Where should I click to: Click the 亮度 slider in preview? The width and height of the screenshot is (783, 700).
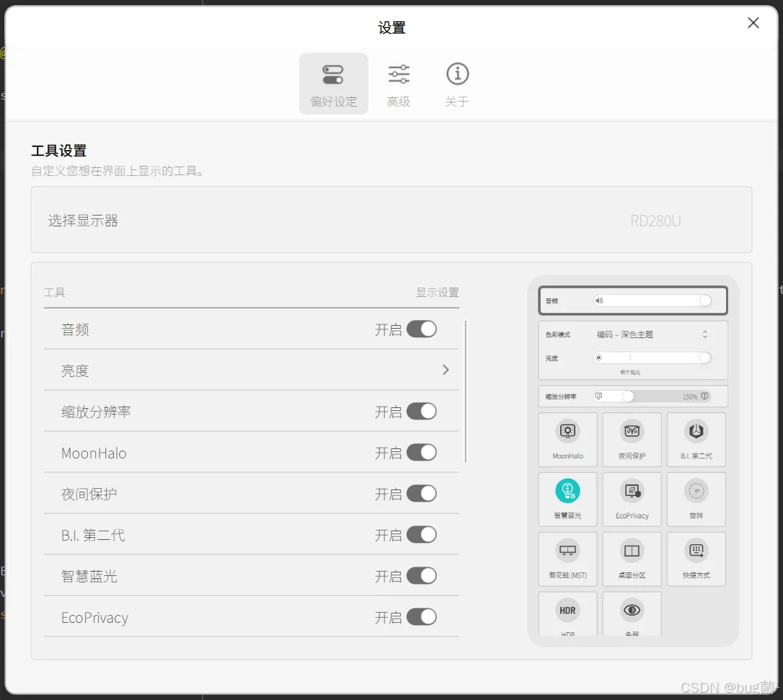pyautogui.click(x=652, y=358)
